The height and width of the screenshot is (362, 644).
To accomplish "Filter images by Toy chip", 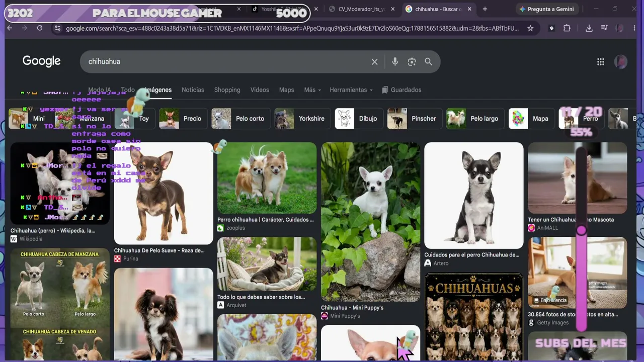I will pos(134,119).
